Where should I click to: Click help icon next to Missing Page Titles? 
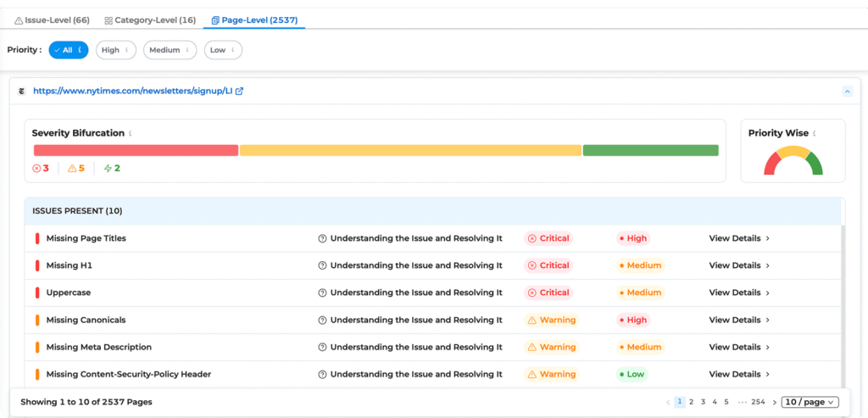point(322,238)
